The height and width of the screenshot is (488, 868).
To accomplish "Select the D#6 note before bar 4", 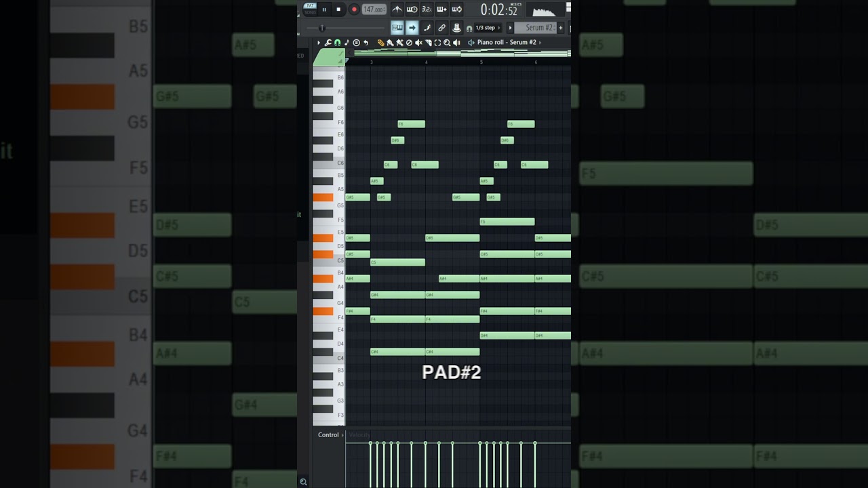I will 397,140.
